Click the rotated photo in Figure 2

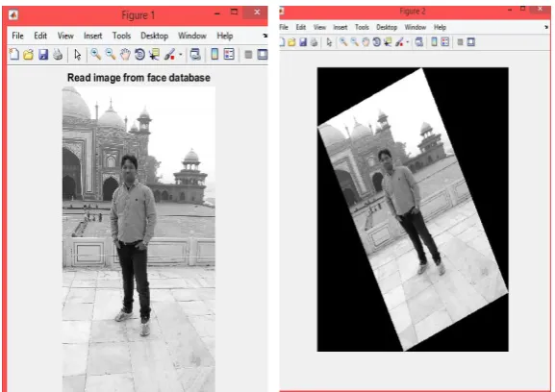pos(413,209)
